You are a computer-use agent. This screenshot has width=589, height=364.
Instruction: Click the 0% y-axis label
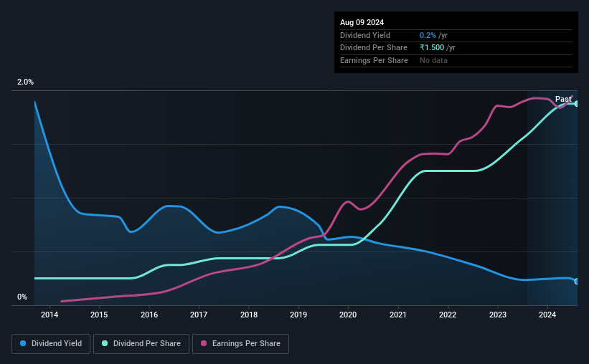pyautogui.click(x=22, y=297)
